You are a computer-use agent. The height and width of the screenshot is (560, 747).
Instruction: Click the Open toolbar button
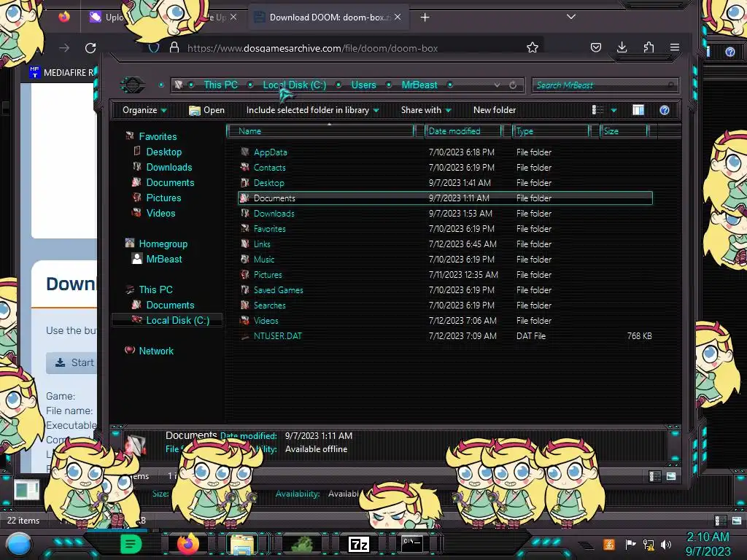pos(206,110)
